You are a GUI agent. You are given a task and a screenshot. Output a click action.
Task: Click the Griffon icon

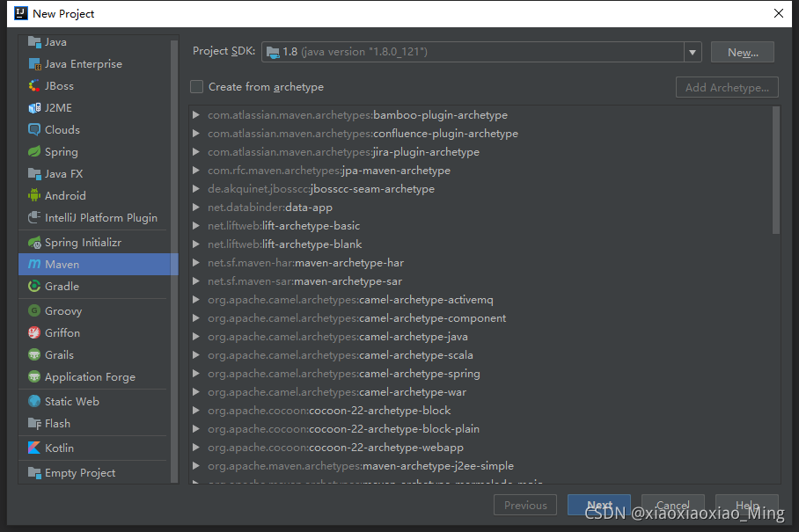pos(34,333)
